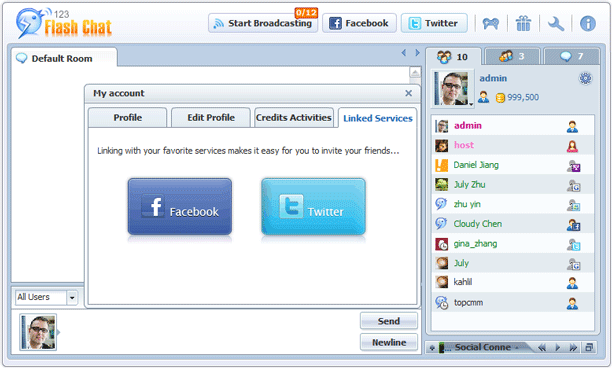The image size is (612, 368).
Task: Click the Yahoo icon beside Daniel Jiang
Action: click(x=573, y=166)
